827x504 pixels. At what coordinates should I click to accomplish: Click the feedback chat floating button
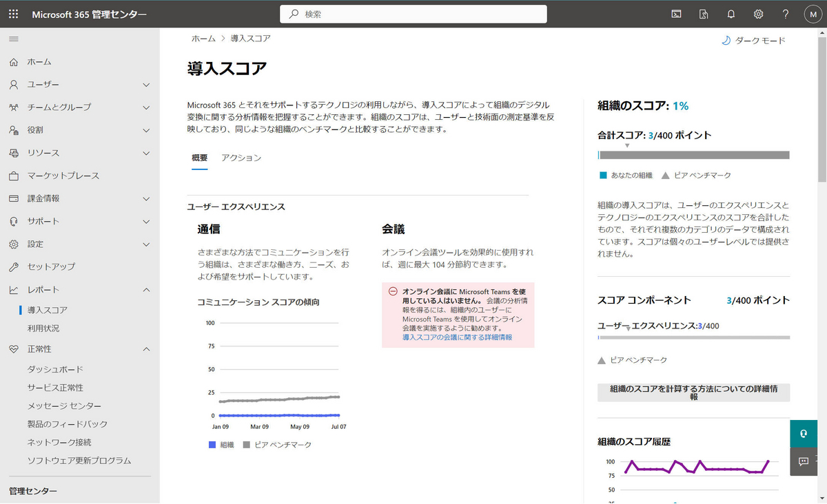point(804,461)
